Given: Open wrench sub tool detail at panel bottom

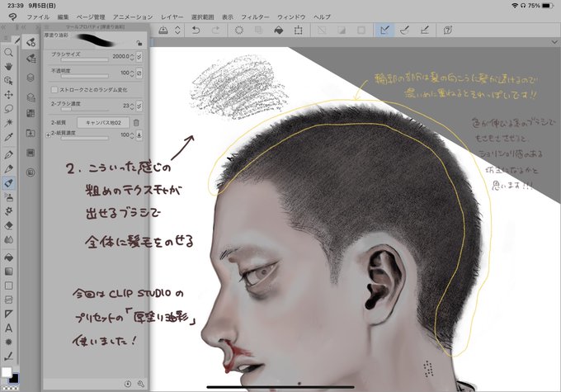Looking at the screenshot, I should [x=140, y=384].
